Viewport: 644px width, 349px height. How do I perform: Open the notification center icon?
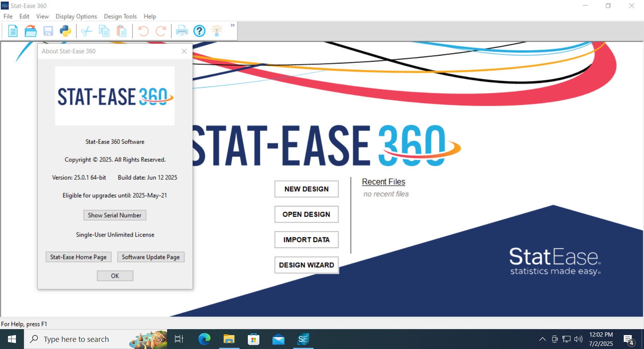629,339
